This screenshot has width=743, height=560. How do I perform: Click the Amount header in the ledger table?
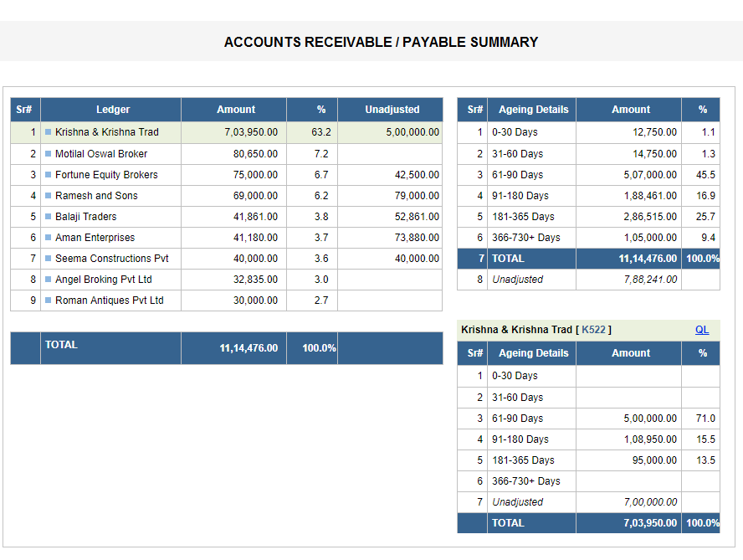(234, 110)
